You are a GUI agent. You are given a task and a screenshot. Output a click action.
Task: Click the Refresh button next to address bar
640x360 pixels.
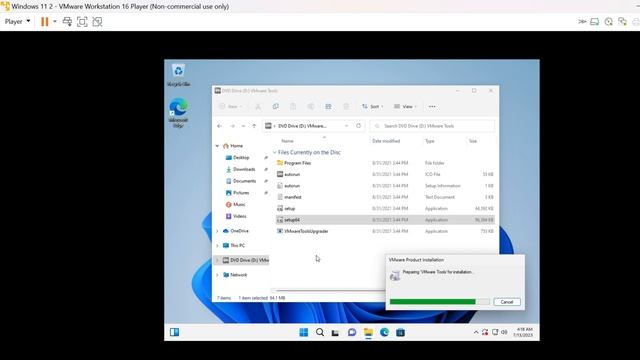[x=358, y=126]
